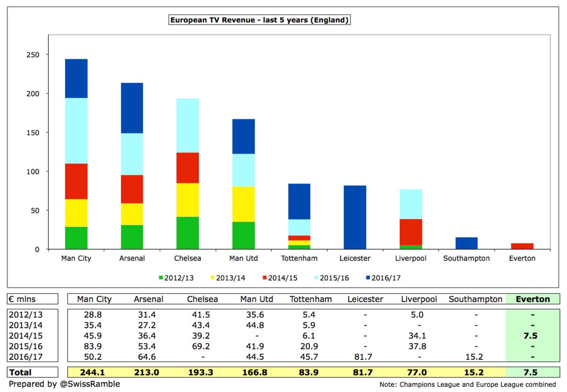The image size is (567, 392).
Task: Click Chelsea yellow 2013/14 bar segment
Action: click(188, 200)
